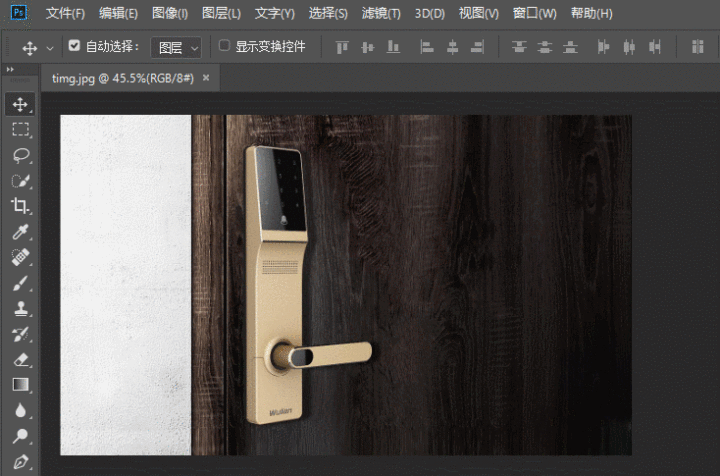Enable the 显示变换控件 checkbox
720x476 pixels.
(x=224, y=46)
